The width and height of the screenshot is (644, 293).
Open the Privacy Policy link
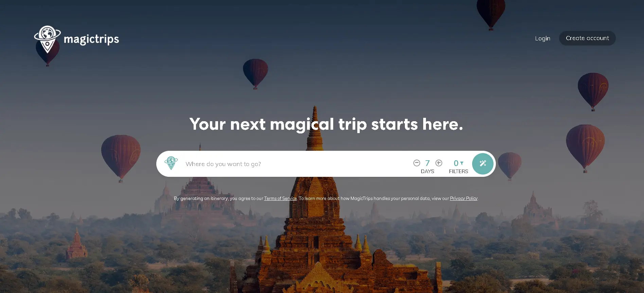pos(464,199)
